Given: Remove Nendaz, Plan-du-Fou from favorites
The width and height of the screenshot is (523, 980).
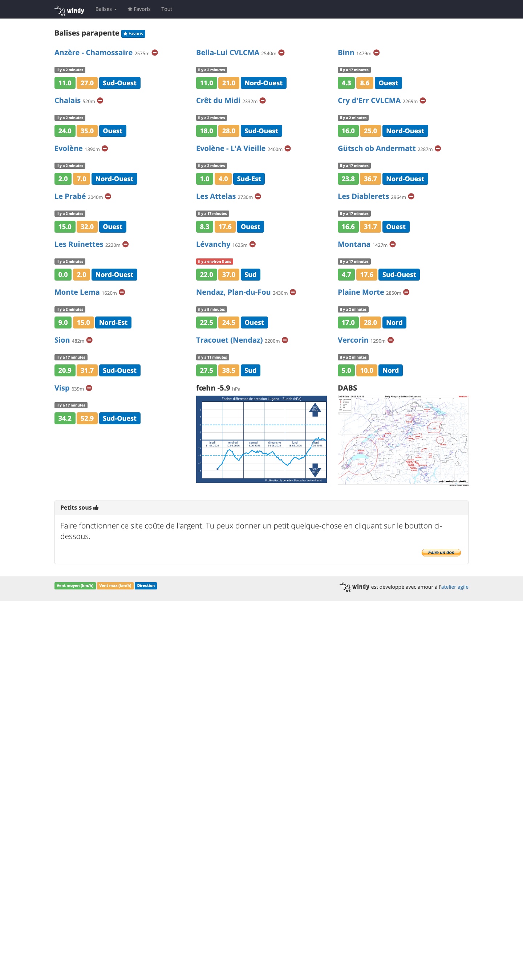Looking at the screenshot, I should 293,293.
